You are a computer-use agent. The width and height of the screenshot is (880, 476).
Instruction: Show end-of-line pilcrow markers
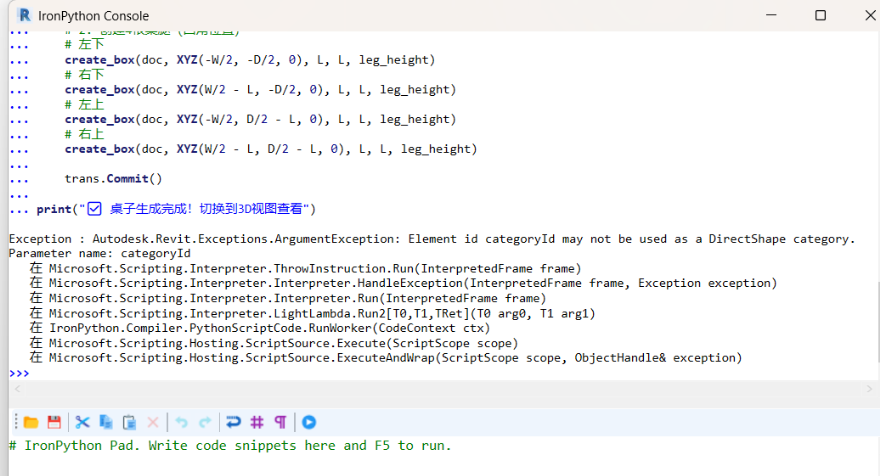coord(281,422)
